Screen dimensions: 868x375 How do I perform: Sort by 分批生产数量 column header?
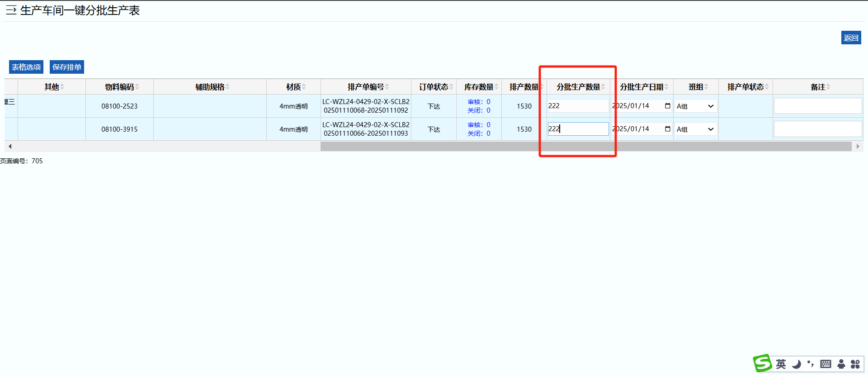tap(578, 87)
